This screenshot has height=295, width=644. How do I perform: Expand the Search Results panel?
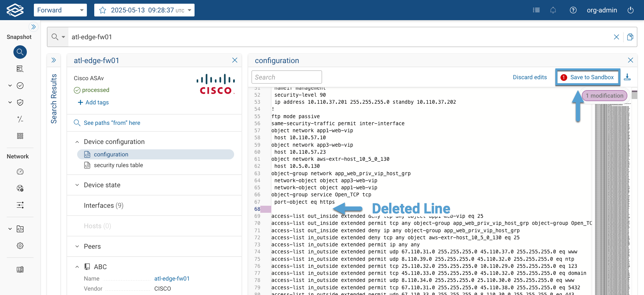(54, 60)
